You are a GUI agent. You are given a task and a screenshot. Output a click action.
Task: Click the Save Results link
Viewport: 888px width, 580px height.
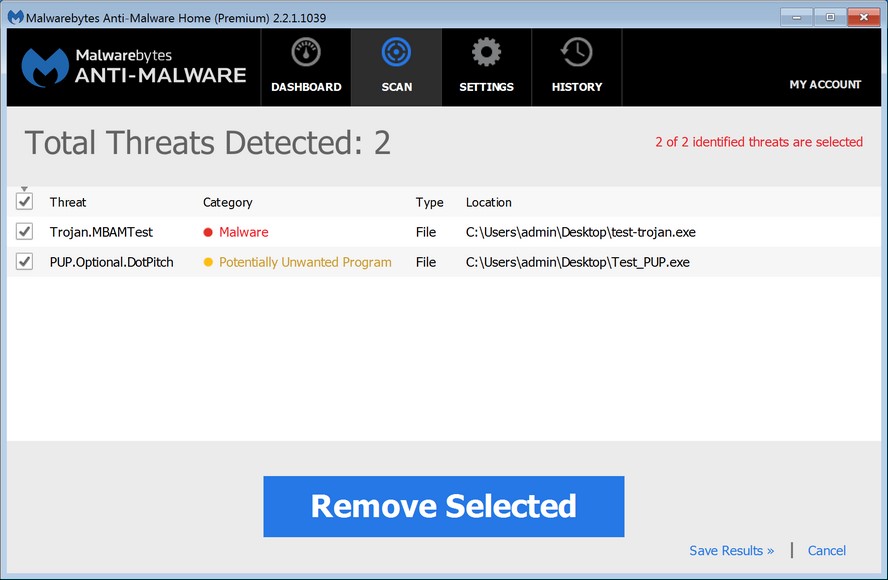731,551
